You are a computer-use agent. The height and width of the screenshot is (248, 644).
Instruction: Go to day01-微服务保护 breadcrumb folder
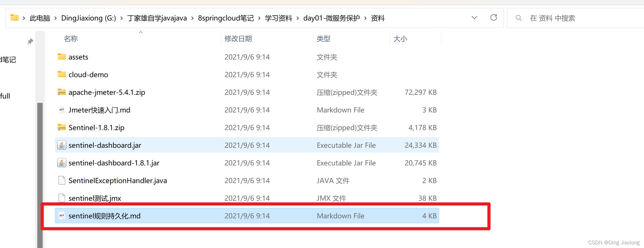pos(332,18)
